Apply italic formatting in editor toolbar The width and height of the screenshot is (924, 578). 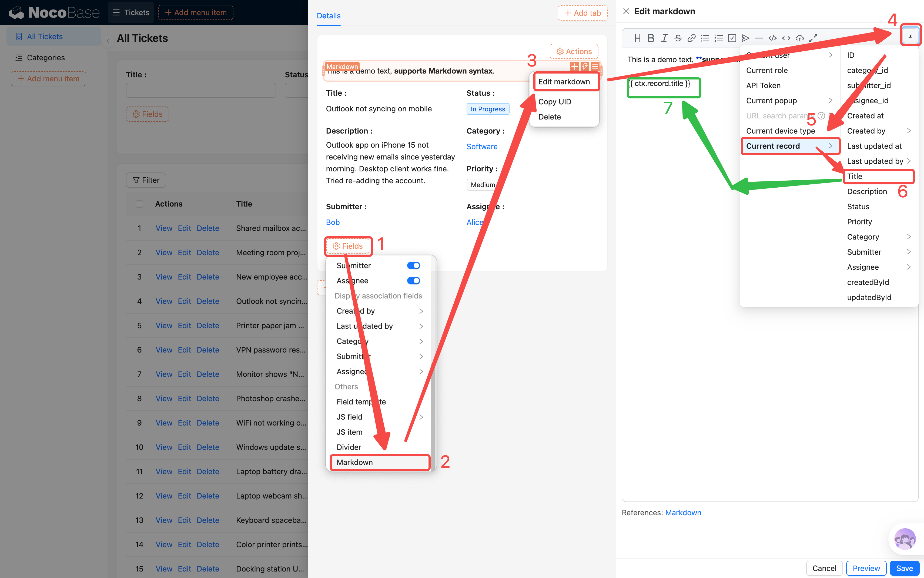(665, 38)
